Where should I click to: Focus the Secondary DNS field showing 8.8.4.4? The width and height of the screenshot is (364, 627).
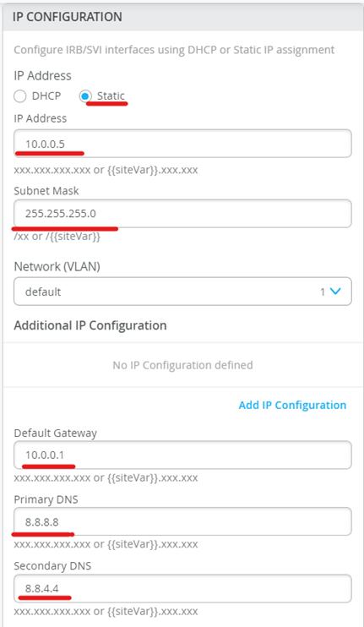click(x=182, y=589)
